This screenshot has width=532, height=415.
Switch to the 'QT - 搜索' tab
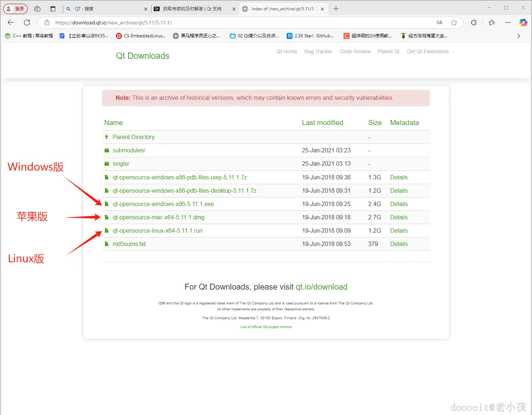tap(107, 9)
